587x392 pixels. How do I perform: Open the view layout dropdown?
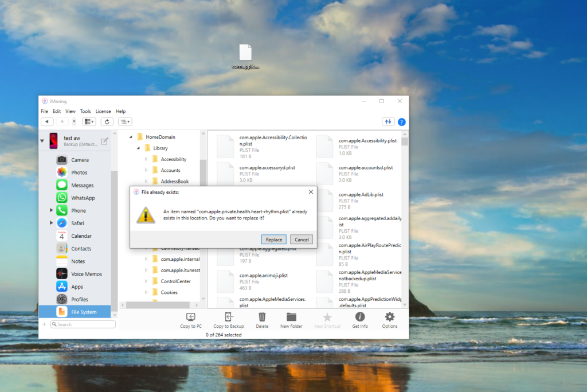click(x=89, y=121)
